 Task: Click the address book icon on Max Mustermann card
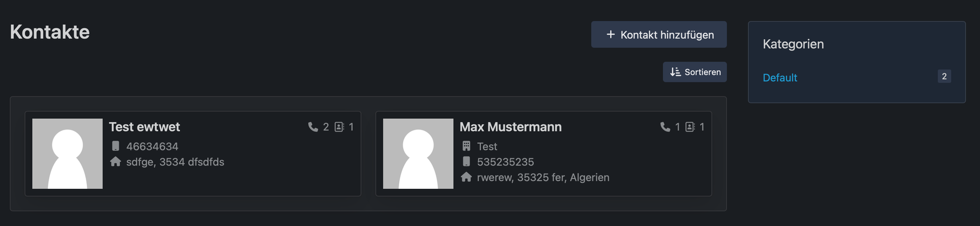click(690, 127)
